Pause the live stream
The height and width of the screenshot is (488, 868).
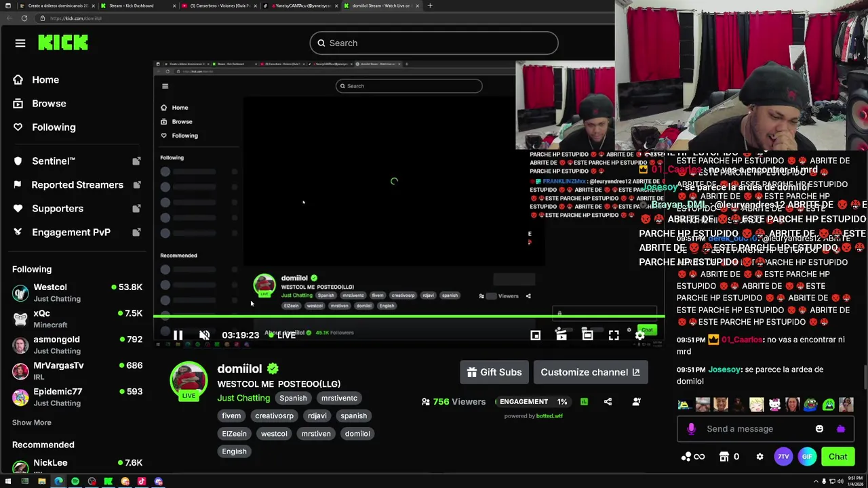178,335
